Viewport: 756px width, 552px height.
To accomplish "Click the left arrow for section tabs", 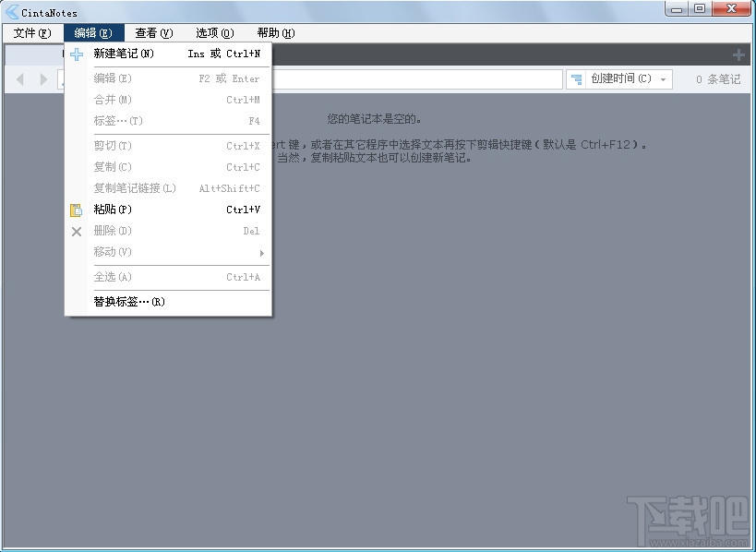I will click(18, 78).
